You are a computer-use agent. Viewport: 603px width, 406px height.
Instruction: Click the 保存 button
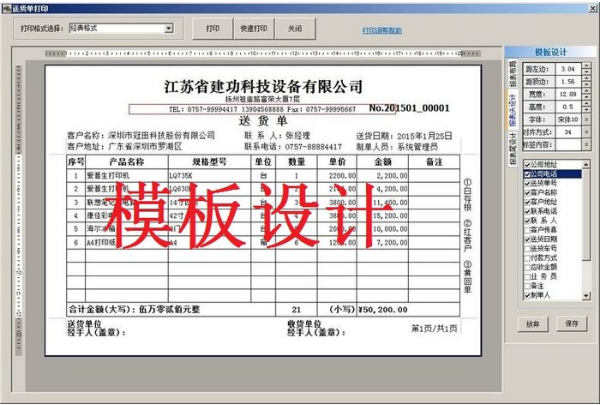pos(572,324)
